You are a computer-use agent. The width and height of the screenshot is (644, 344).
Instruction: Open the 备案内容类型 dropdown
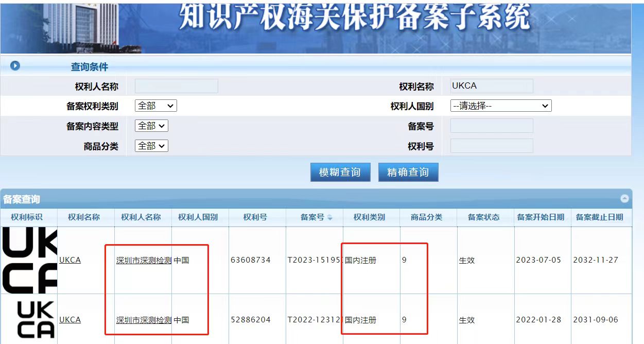click(x=151, y=125)
